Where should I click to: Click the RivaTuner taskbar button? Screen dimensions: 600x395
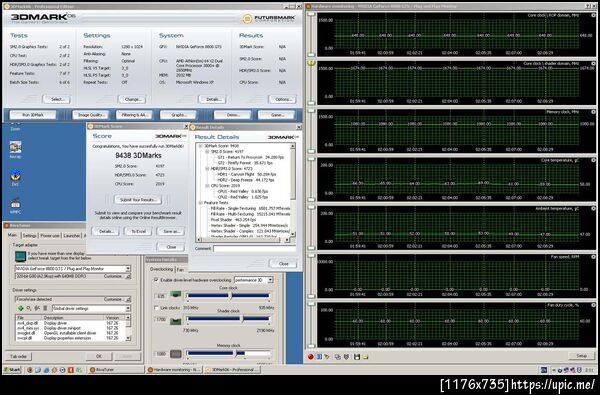(x=116, y=370)
